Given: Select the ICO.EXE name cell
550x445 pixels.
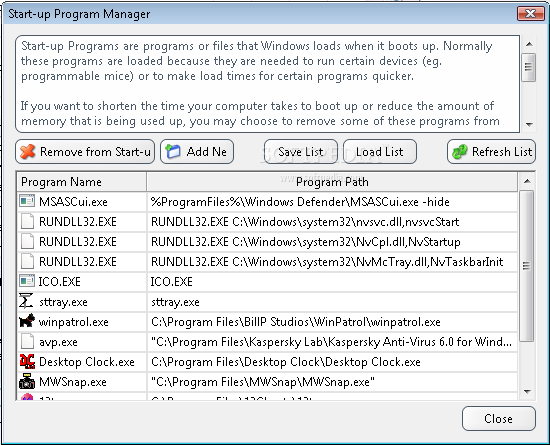Looking at the screenshot, I should tap(81, 282).
